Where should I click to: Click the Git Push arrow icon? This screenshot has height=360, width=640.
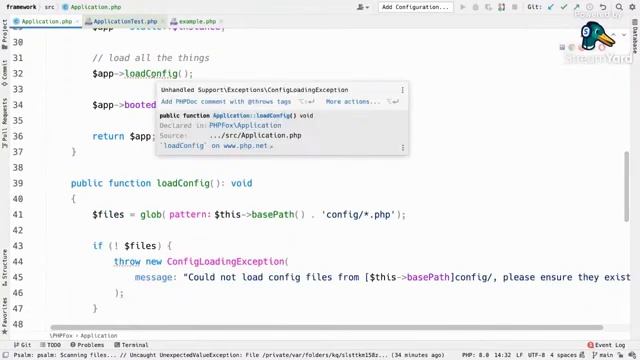pyautogui.click(x=577, y=7)
